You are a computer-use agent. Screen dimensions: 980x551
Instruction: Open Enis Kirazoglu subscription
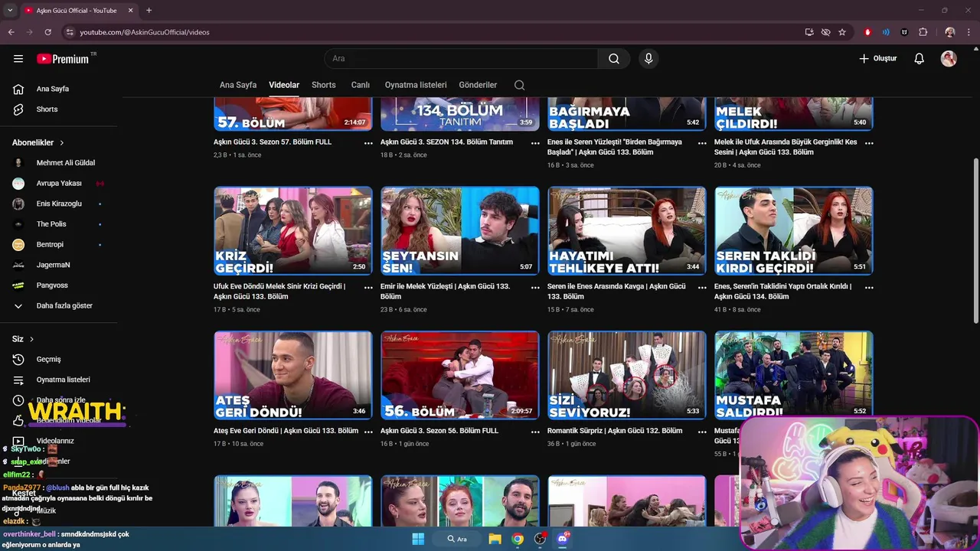click(58, 204)
